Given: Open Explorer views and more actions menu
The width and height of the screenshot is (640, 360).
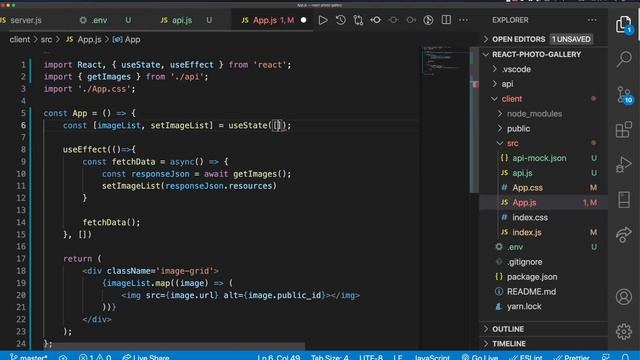Looking at the screenshot, I should coord(592,20).
